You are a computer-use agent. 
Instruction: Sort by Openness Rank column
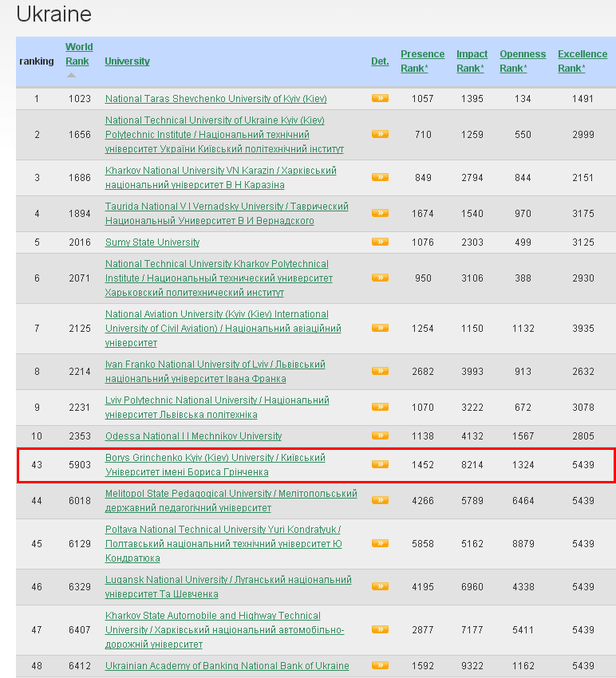pos(523,61)
